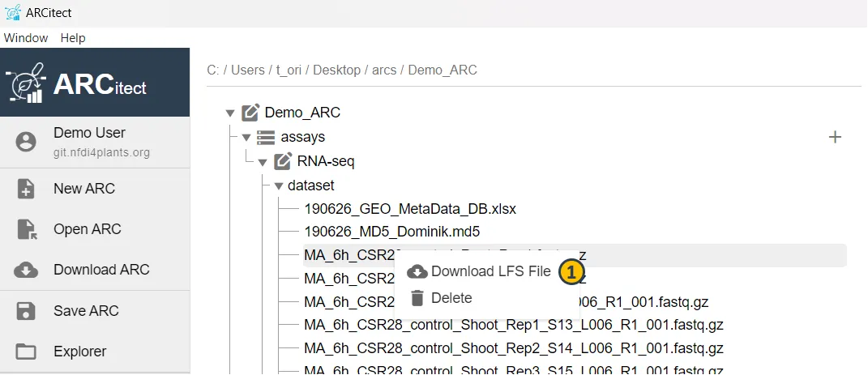Viewport: 868px width, 375px height.
Task: Collapse the dataset folder arrow
Action: point(279,186)
